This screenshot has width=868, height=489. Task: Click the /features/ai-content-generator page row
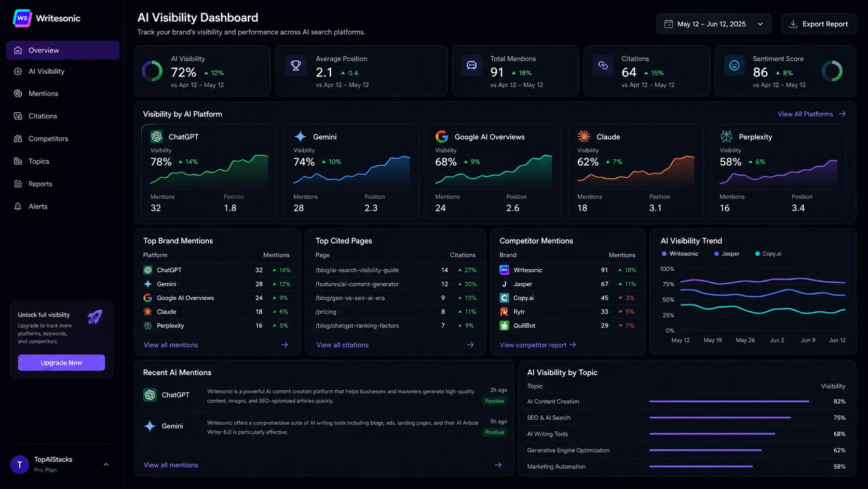(396, 284)
